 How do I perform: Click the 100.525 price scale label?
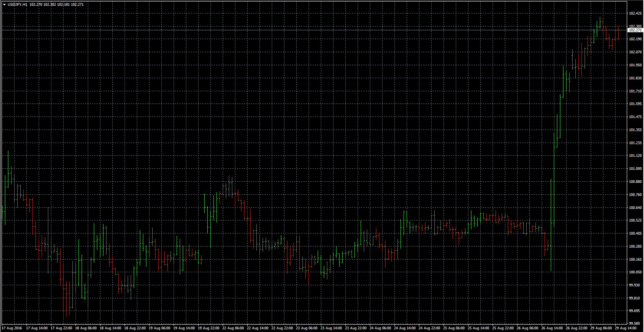(x=635, y=220)
